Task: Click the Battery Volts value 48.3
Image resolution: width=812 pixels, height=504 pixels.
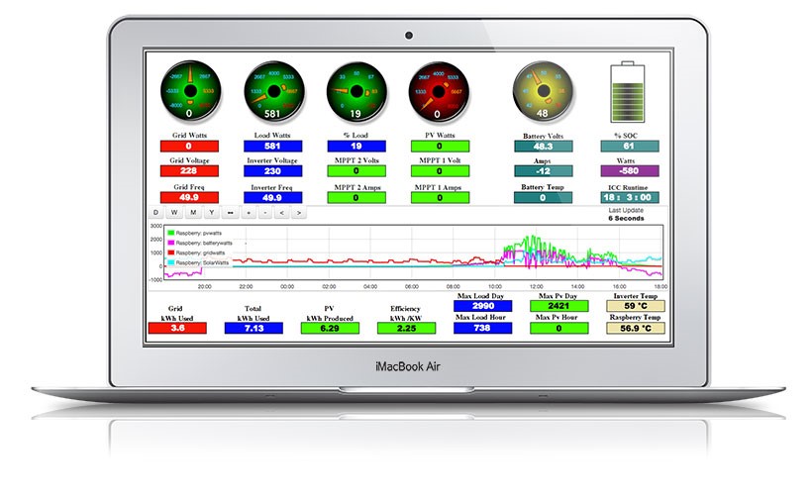Action: click(544, 147)
